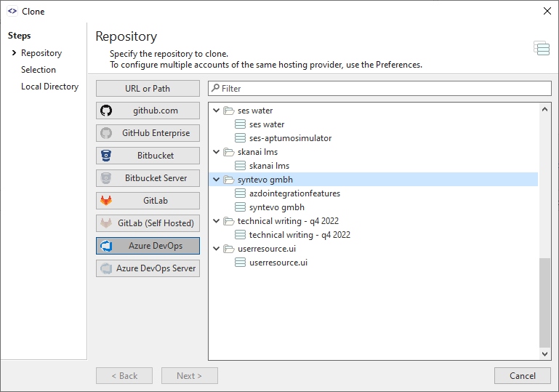
Task: Click the userresource.ui repository icon
Action: point(241,263)
